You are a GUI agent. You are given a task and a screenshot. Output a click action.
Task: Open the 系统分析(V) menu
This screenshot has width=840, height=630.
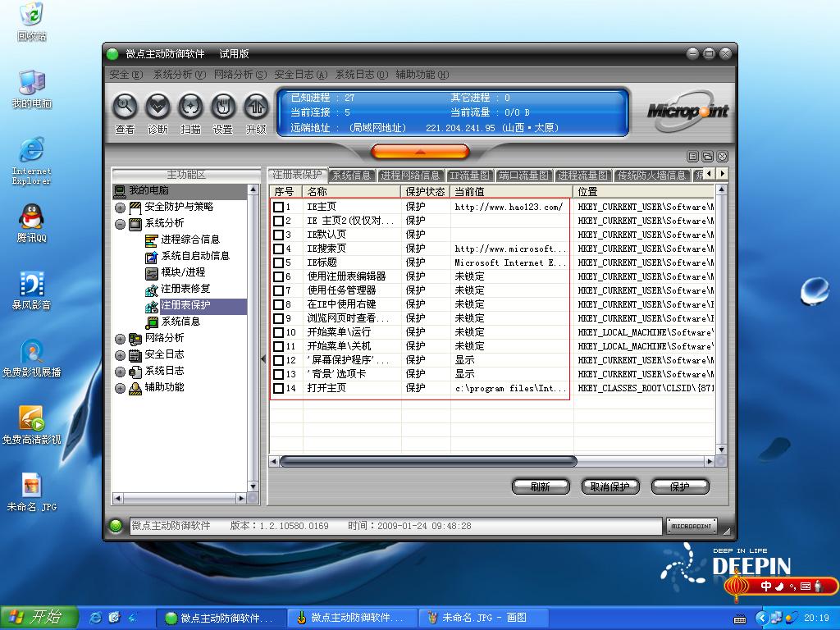(180, 75)
